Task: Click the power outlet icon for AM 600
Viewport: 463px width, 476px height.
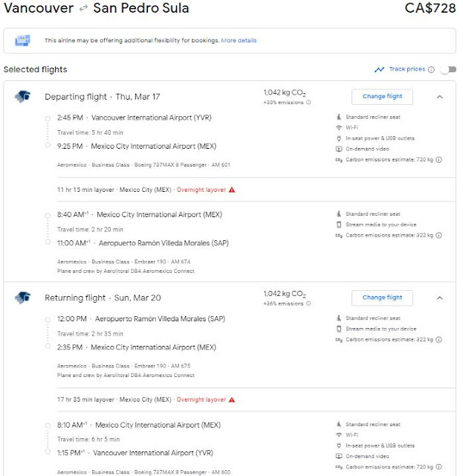Action: (x=339, y=446)
